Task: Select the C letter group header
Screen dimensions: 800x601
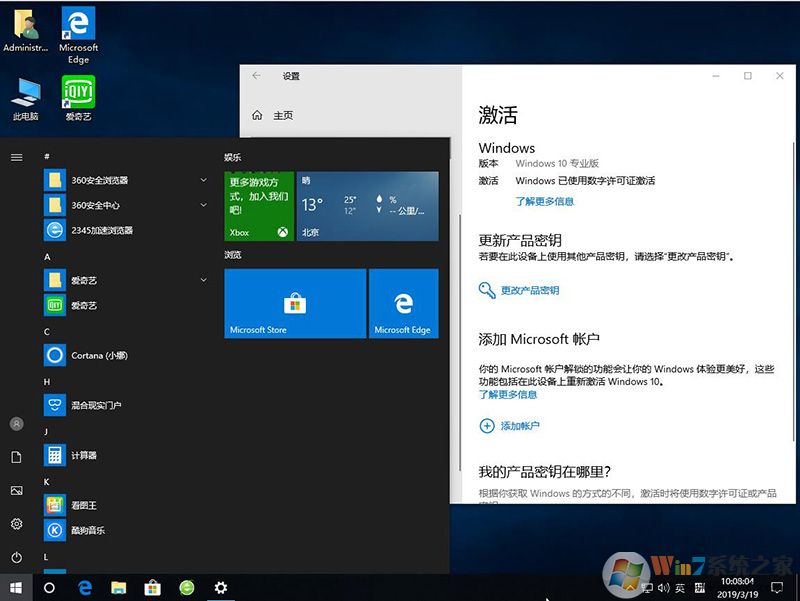Action: (47, 332)
